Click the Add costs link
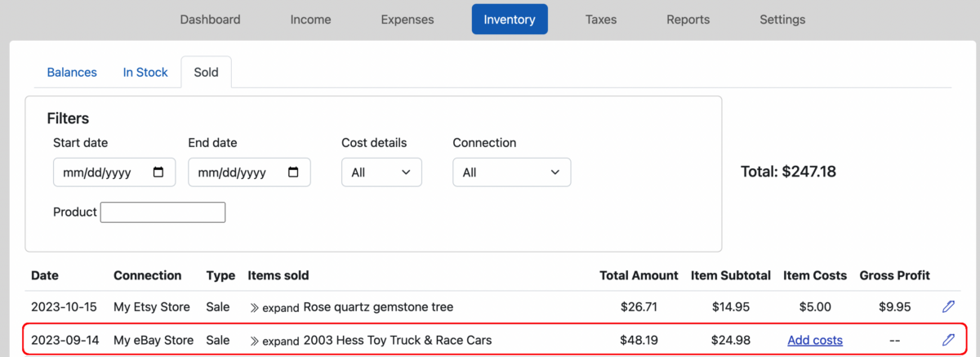Image resolution: width=980 pixels, height=357 pixels. point(815,340)
